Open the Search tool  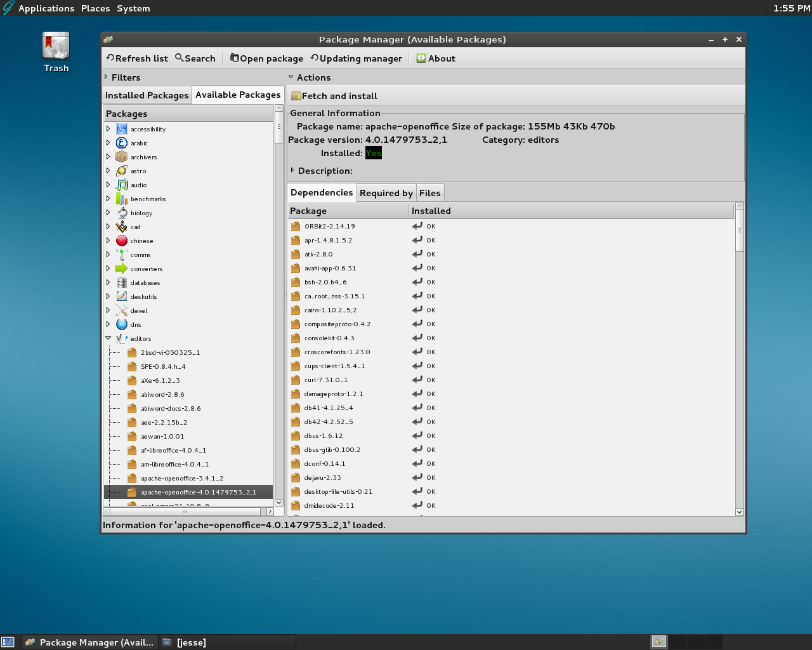[x=195, y=58]
